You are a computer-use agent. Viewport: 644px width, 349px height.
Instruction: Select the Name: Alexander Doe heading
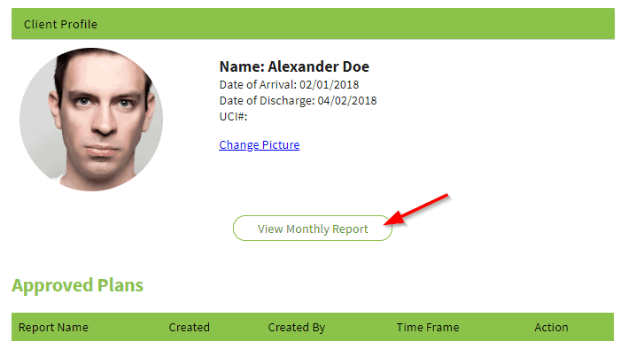[x=294, y=66]
